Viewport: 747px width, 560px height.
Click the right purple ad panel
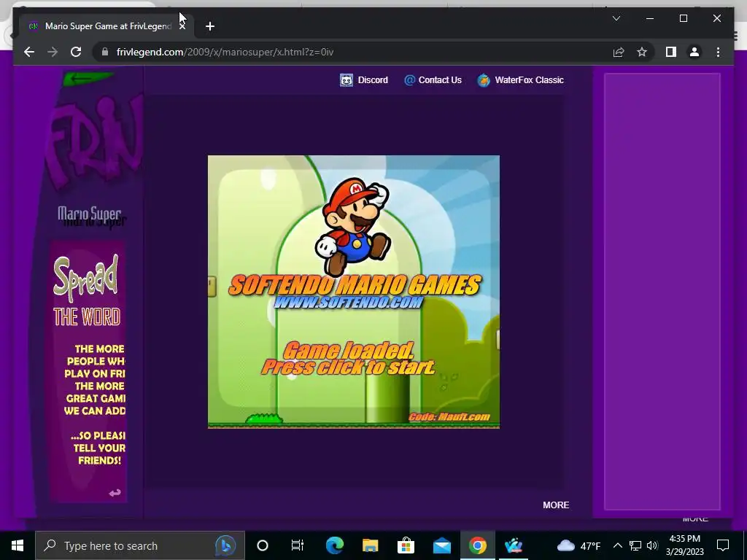point(662,292)
